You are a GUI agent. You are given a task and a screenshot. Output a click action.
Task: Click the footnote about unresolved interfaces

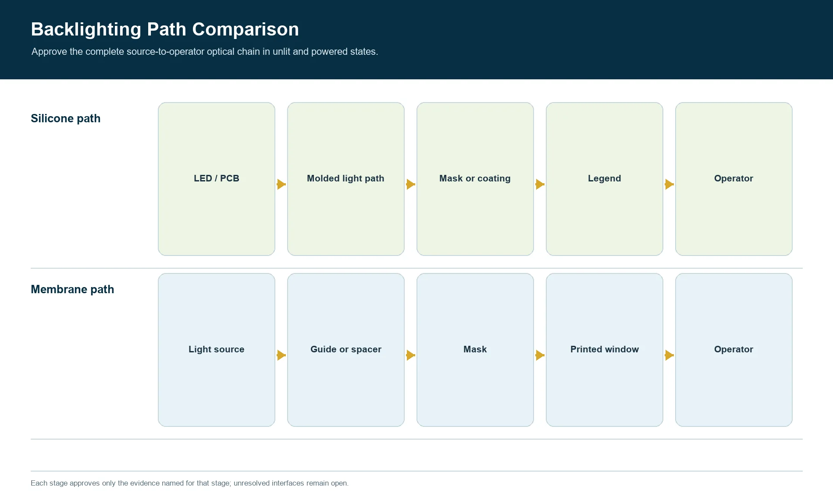[189, 483]
